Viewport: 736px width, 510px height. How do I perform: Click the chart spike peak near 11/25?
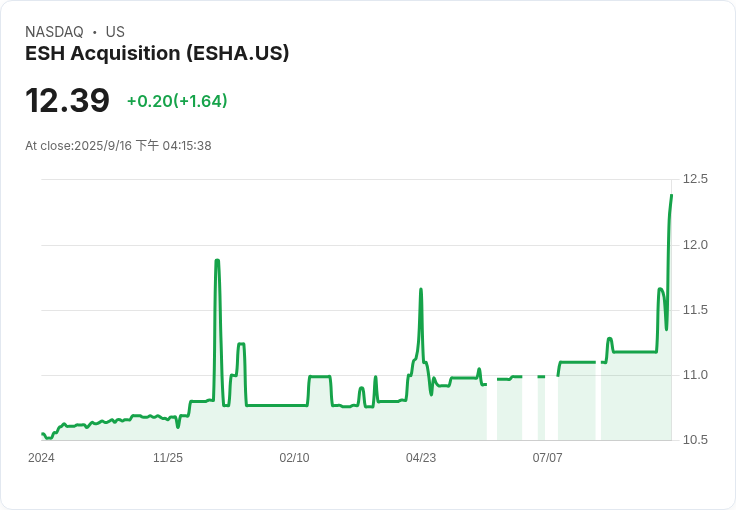point(217,261)
